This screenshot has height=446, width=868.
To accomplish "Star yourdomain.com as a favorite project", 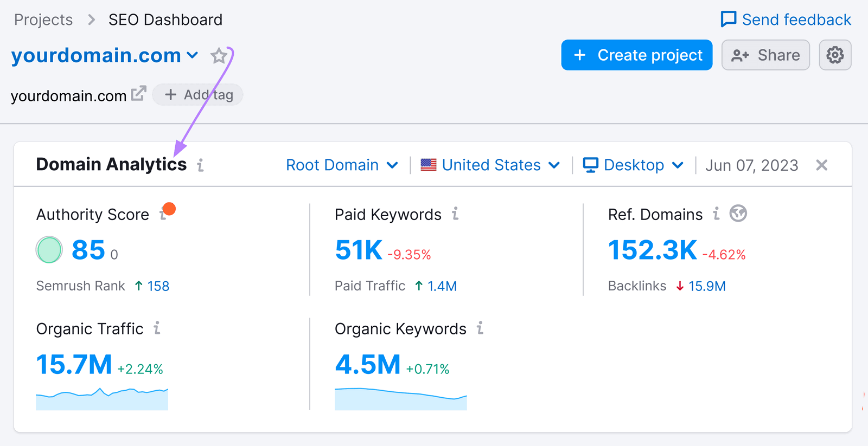I will pos(219,56).
